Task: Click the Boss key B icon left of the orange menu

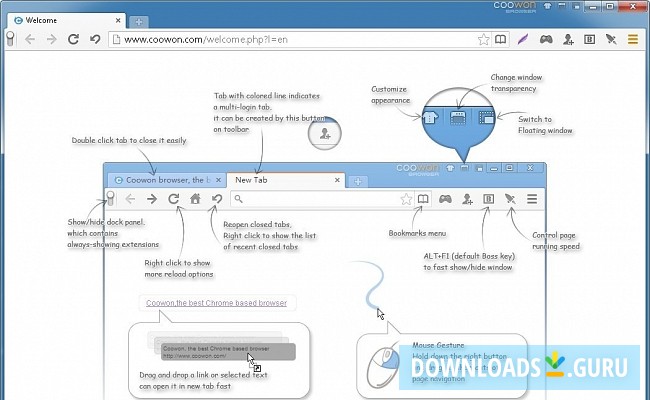Action: 589,39
